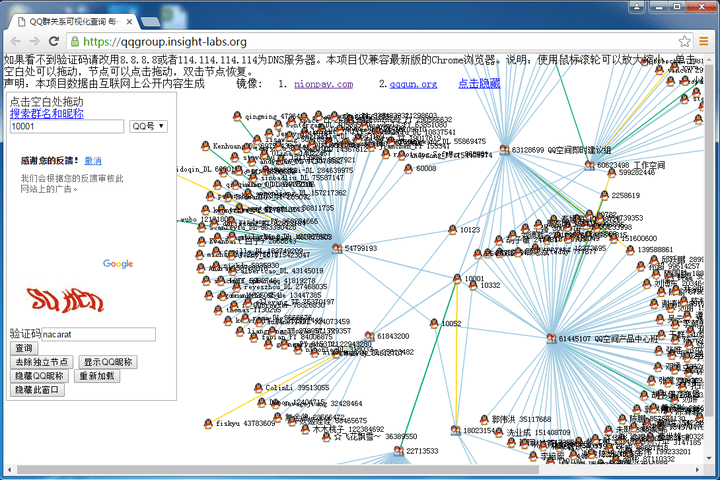720x480 pixels.
Task: Select group node 18023154
Action: [x=456, y=430]
